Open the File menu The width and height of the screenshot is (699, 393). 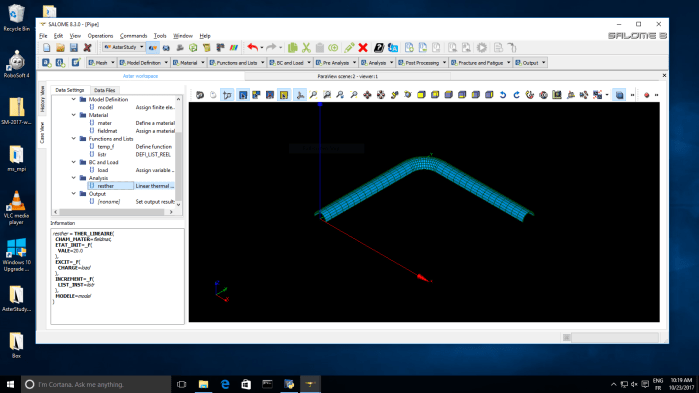(43, 36)
